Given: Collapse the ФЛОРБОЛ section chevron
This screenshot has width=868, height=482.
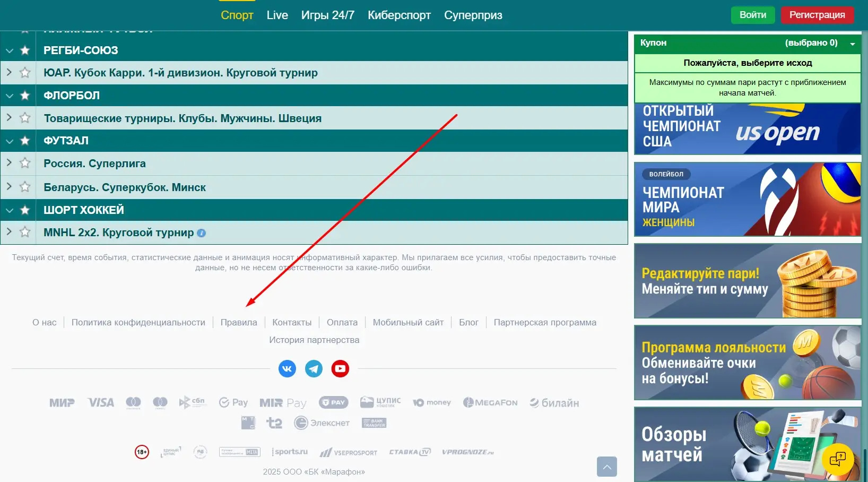Looking at the screenshot, I should (9, 95).
